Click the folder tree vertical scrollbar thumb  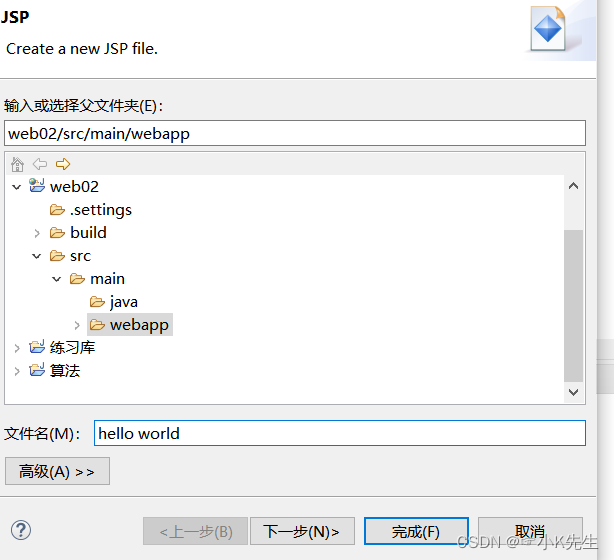coord(573,305)
